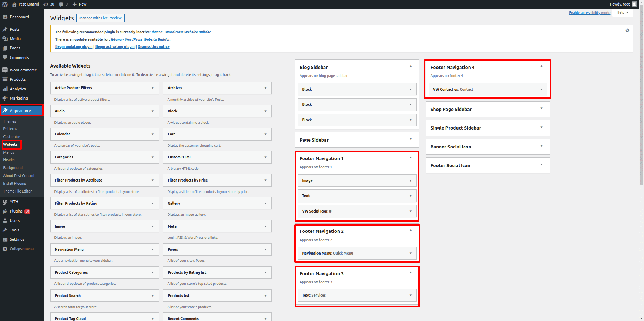Click the WooCommerce icon in sidebar
This screenshot has height=321, width=644.
5,70
